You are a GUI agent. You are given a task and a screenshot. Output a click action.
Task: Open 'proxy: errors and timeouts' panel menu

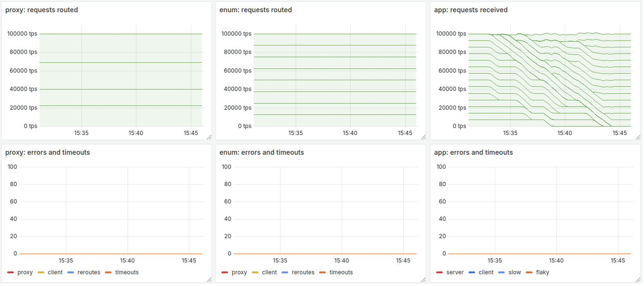pos(47,152)
